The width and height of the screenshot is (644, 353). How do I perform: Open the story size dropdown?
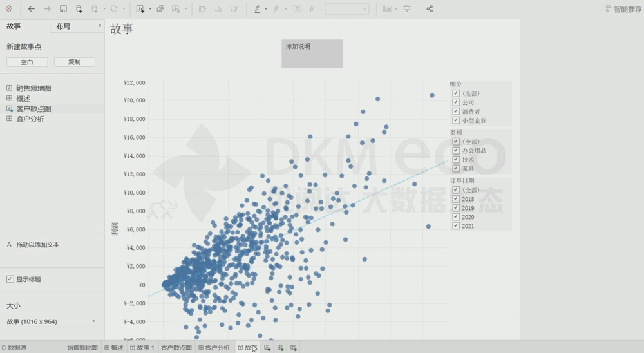click(x=93, y=321)
